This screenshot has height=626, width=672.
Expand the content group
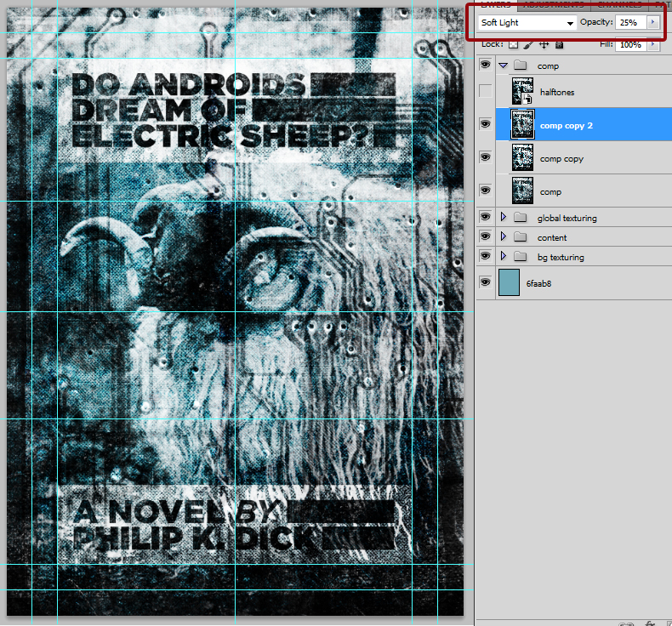pos(504,236)
